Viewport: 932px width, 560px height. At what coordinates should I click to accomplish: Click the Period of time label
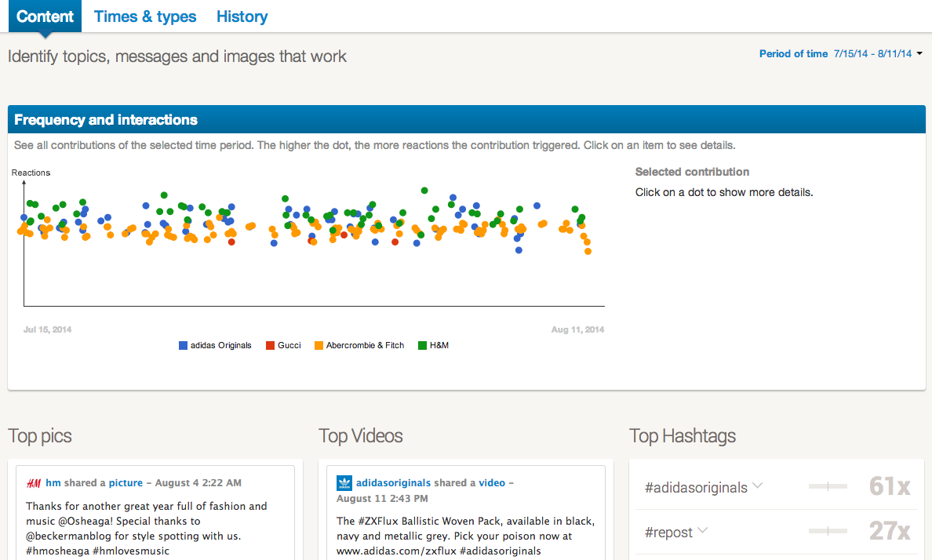pos(793,53)
